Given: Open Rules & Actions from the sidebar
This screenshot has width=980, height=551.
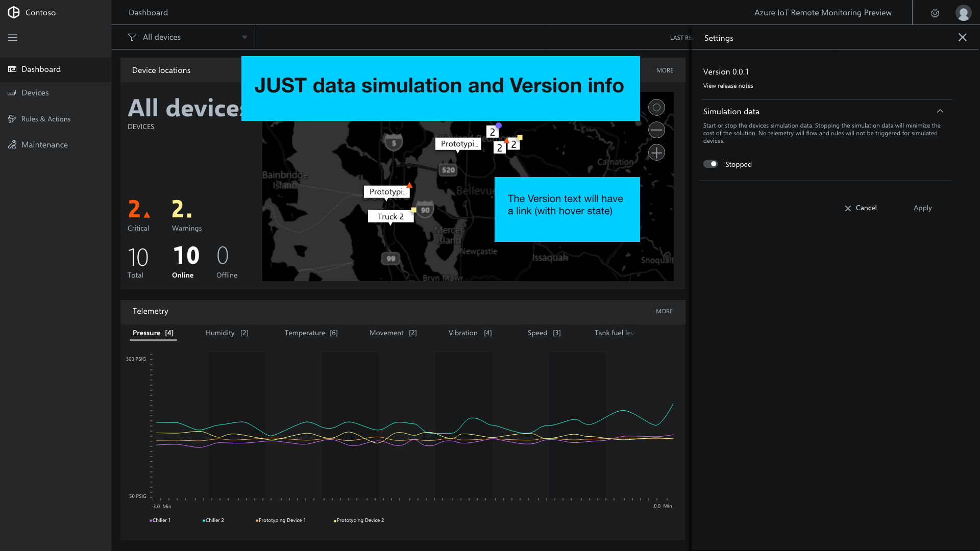Looking at the screenshot, I should [x=45, y=118].
